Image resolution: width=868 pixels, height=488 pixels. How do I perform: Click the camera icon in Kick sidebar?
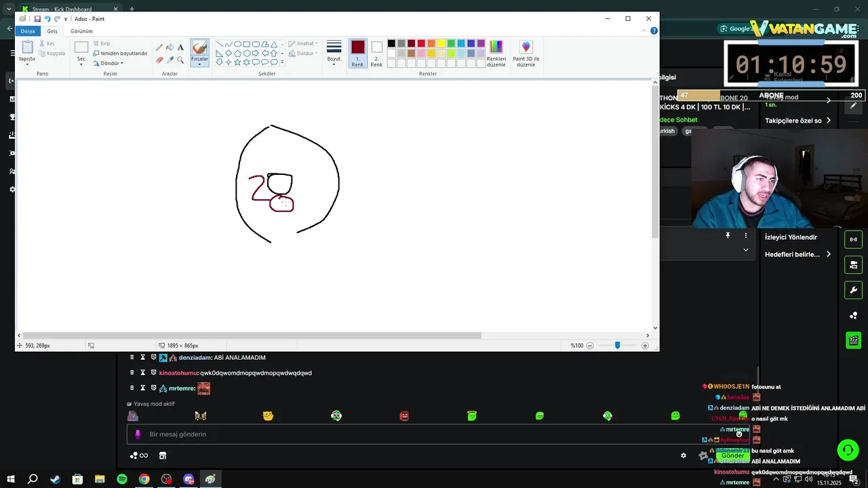click(x=854, y=264)
